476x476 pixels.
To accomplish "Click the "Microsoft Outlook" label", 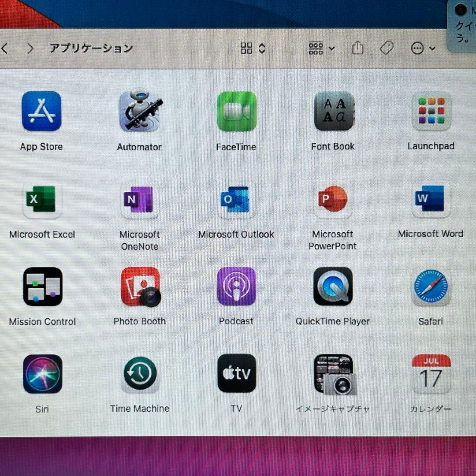I will tap(236, 234).
